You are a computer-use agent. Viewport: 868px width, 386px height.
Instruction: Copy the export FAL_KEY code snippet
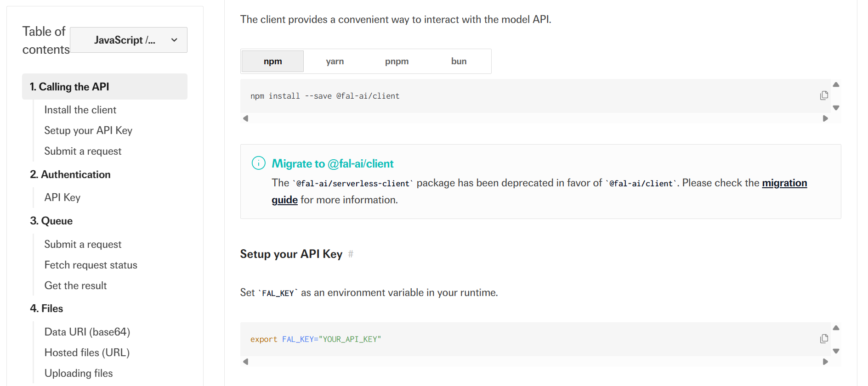(x=824, y=339)
